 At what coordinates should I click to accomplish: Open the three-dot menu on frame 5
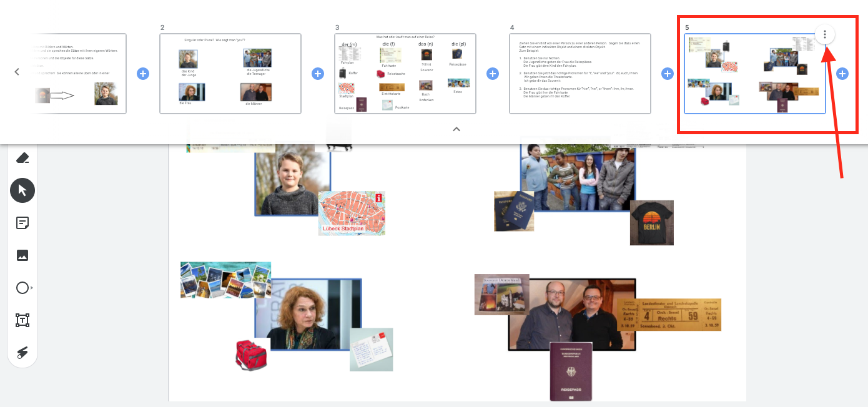(825, 34)
